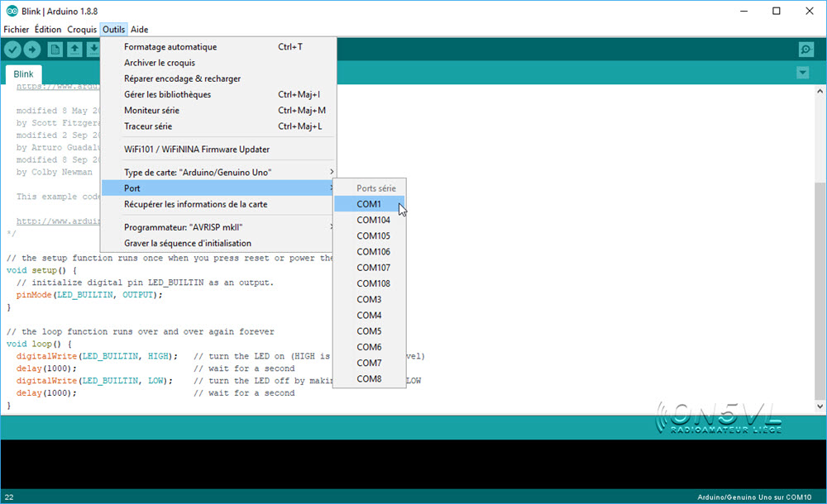The width and height of the screenshot is (827, 504).
Task: Click the 'void loop() {' code line
Action: click(39, 344)
